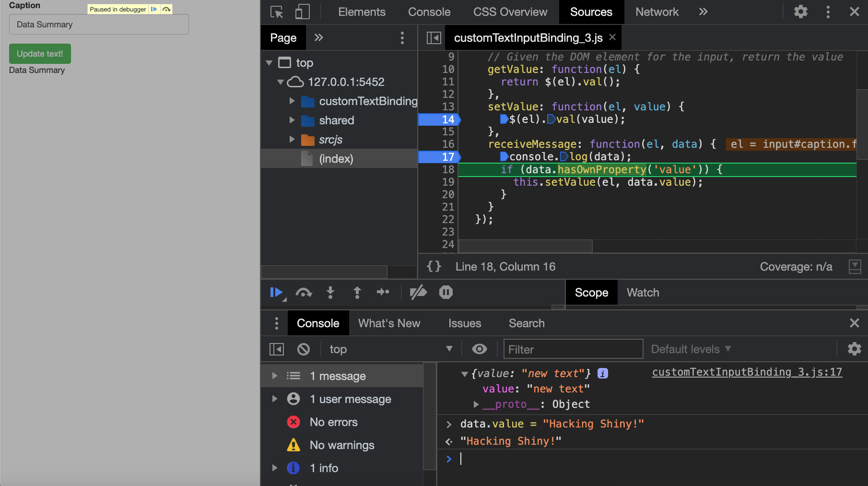Open the top JavaScript context dropdown
This screenshot has width=868, height=486.
390,349
